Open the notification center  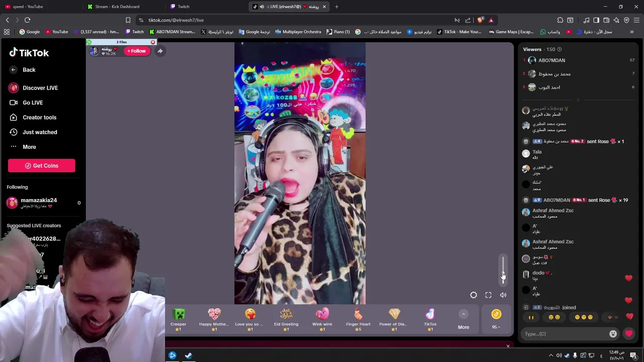click(633, 355)
